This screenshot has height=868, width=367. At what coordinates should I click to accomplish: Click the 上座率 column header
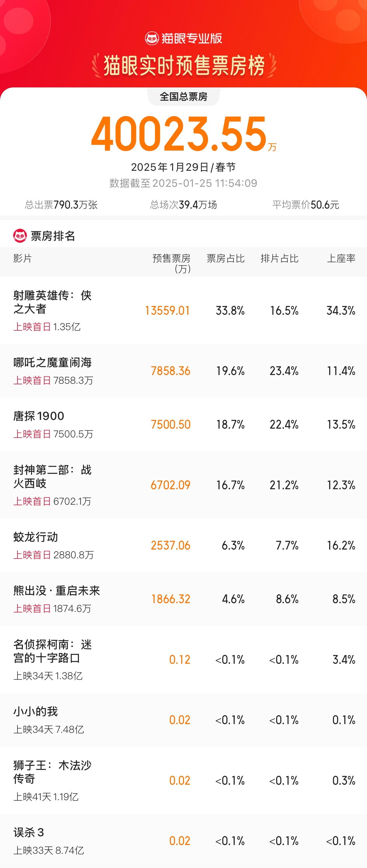point(341,258)
